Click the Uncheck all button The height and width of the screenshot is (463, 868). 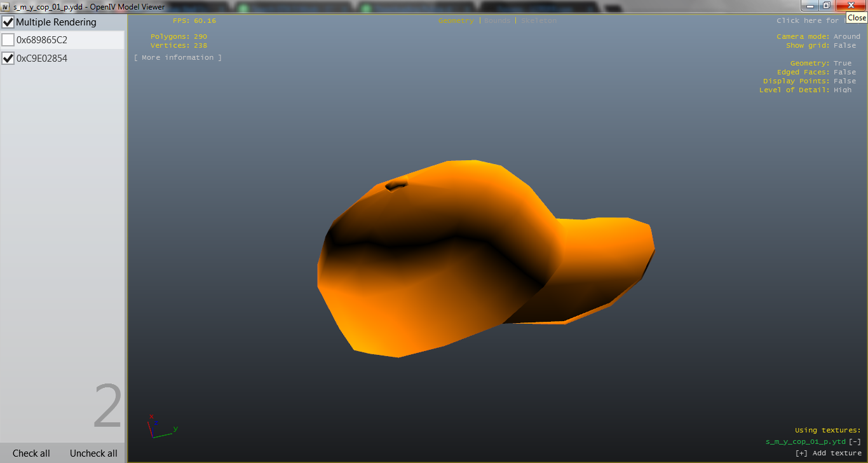tap(93, 453)
